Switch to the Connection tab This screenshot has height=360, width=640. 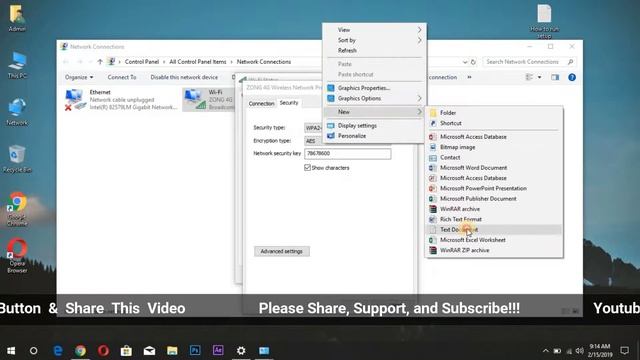coord(261,104)
